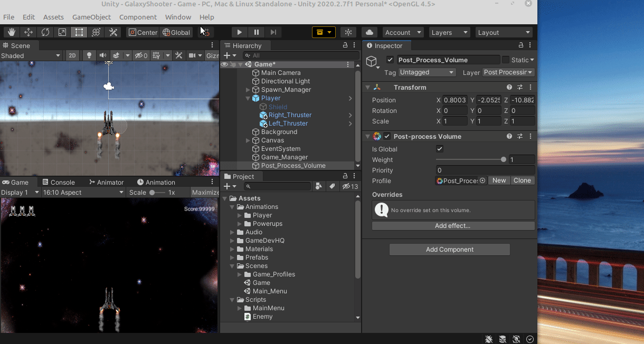Click the Priority input field

coord(485,170)
